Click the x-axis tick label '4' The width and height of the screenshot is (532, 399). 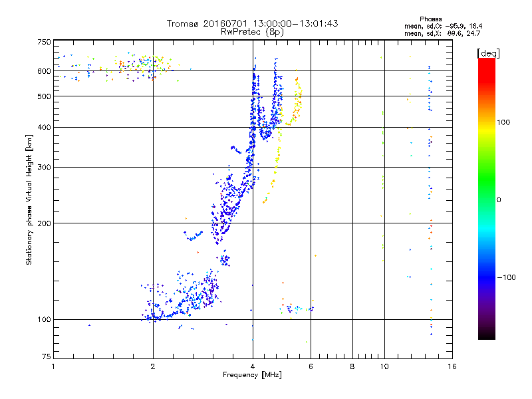click(x=253, y=366)
